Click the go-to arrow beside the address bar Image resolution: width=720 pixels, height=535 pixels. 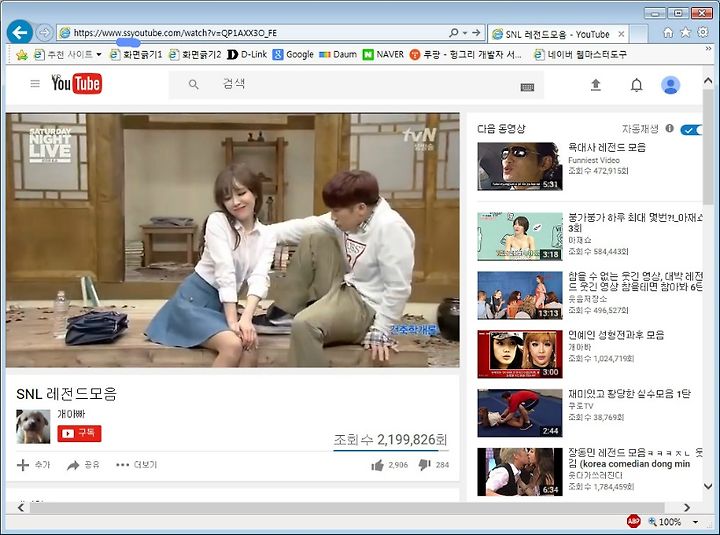click(x=476, y=33)
